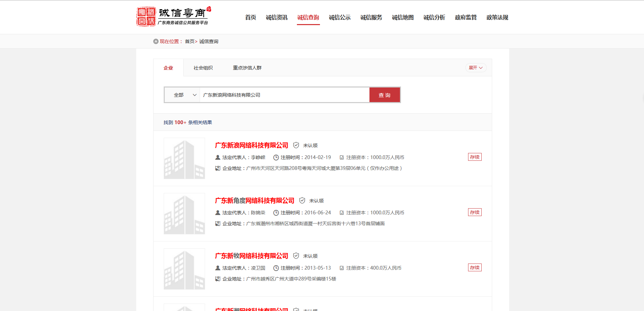The image size is (644, 311).
Task: Click legal representative name 李峥嵘
Action: [258, 157]
